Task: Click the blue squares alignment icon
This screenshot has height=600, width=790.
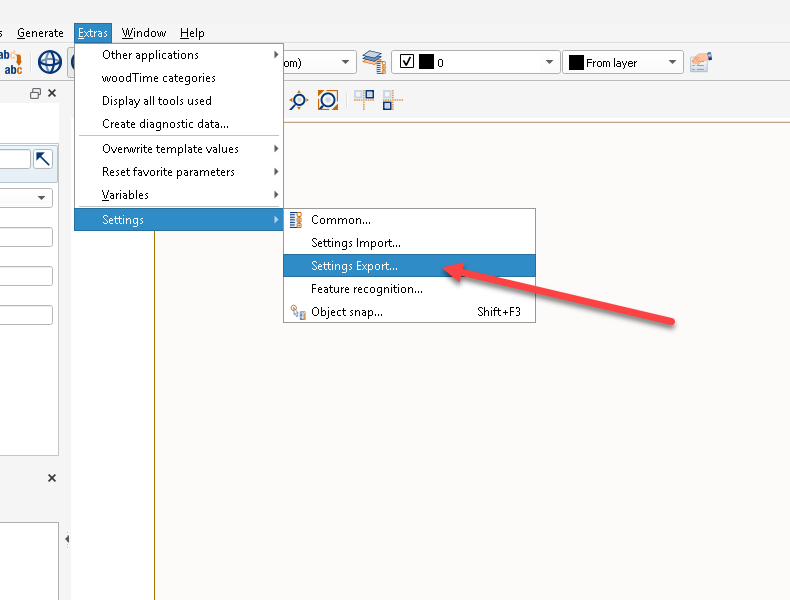Action: (x=392, y=100)
